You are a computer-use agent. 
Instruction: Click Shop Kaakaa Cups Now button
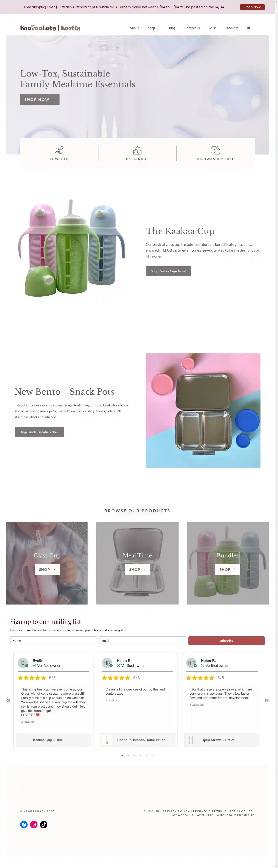point(168,271)
